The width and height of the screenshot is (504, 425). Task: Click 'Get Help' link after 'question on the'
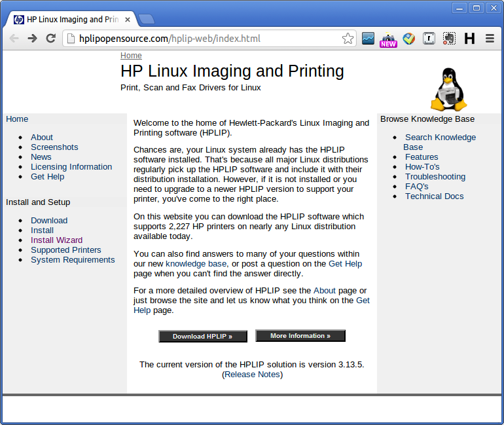[x=345, y=264]
